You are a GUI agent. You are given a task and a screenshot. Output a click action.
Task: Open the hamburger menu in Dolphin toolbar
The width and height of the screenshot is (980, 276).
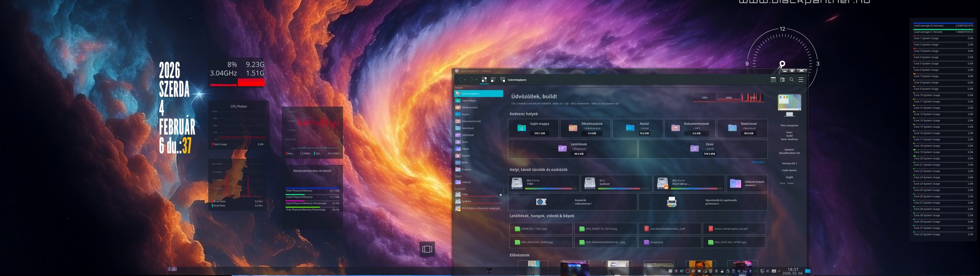click(800, 80)
